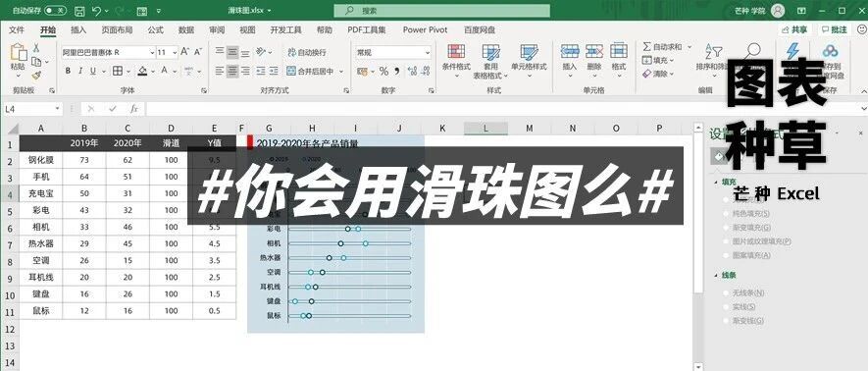Click the Cut scissors icon
Image resolution: width=868 pixels, height=371 pixels.
36,48
